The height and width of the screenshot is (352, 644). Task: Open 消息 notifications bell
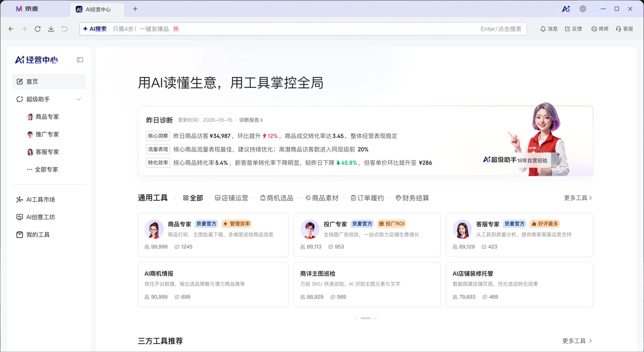pos(549,29)
